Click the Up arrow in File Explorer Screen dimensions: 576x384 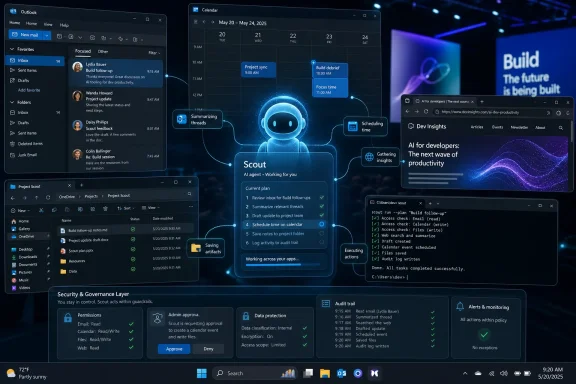tap(36, 198)
